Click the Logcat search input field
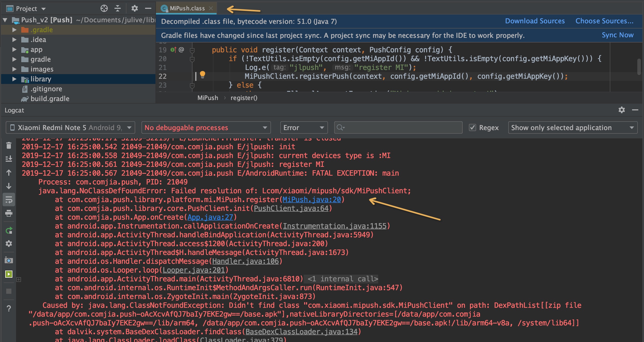The height and width of the screenshot is (342, 644). pos(402,127)
